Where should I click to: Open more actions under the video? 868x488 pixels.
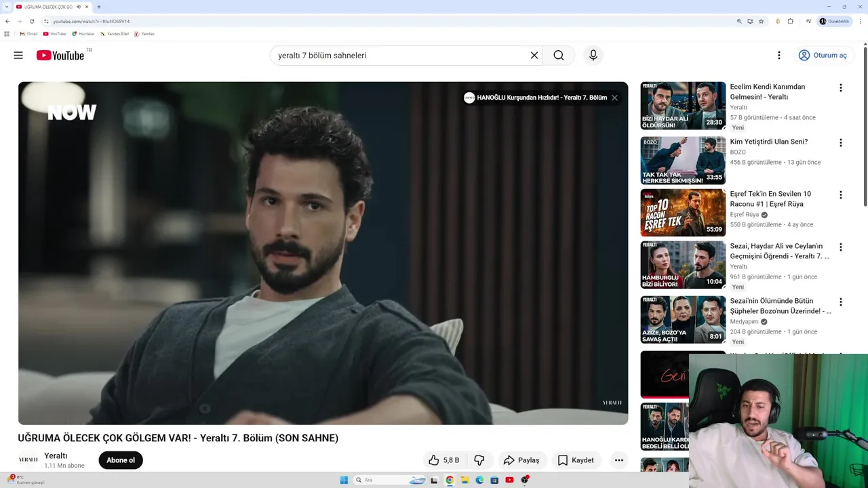coord(619,460)
